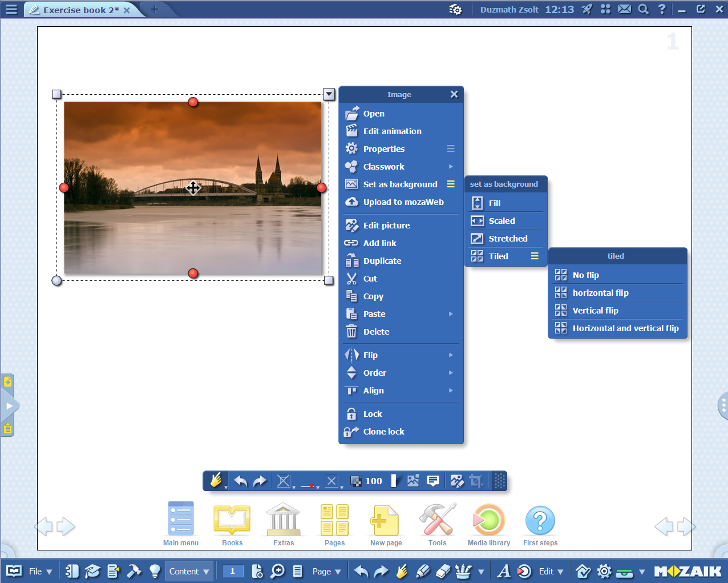Click the Extras building icon

(283, 520)
